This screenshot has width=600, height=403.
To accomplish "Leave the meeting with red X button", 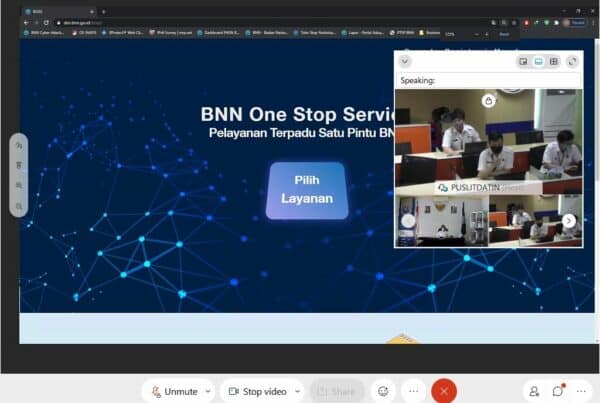I will click(444, 391).
